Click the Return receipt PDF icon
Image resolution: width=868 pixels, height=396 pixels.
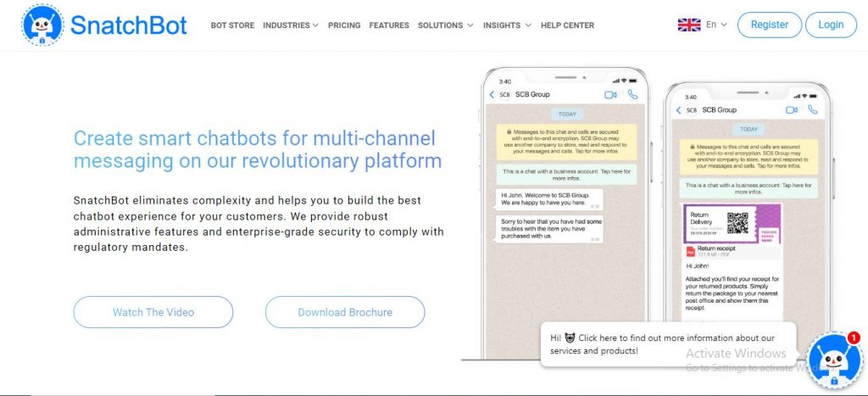[x=690, y=252]
